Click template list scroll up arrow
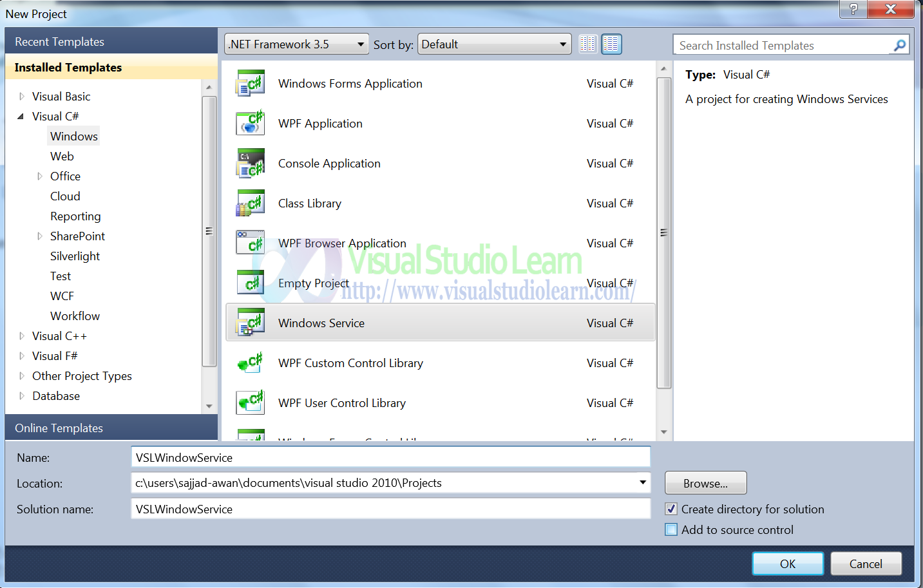923x588 pixels. (663, 68)
